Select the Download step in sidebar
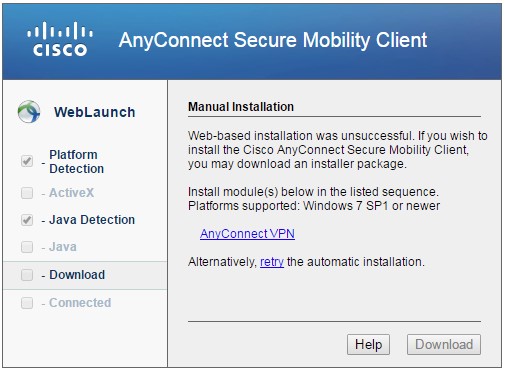This screenshot has width=505, height=371. pos(85,275)
